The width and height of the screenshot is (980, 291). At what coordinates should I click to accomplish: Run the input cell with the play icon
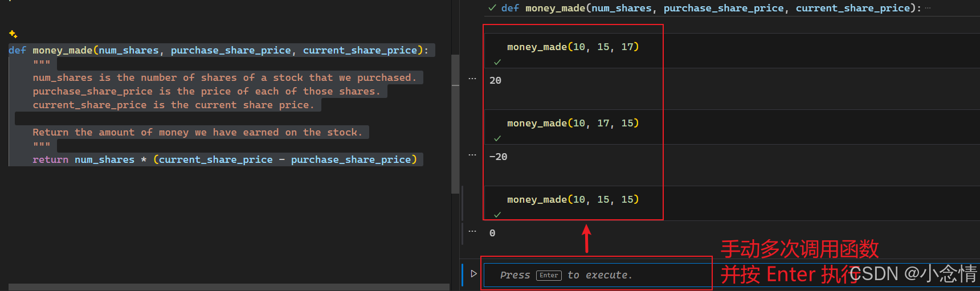473,274
